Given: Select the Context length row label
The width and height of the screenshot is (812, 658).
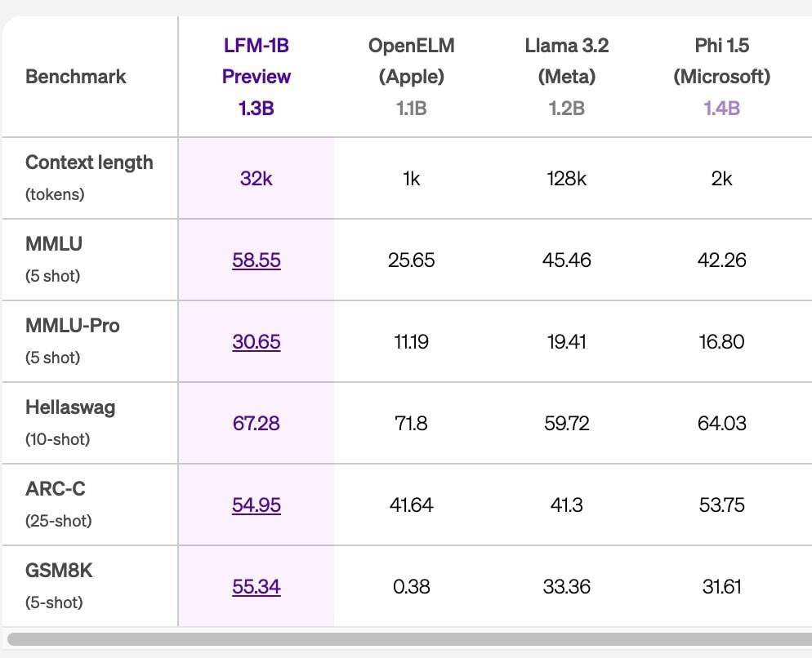Looking at the screenshot, I should [89, 162].
